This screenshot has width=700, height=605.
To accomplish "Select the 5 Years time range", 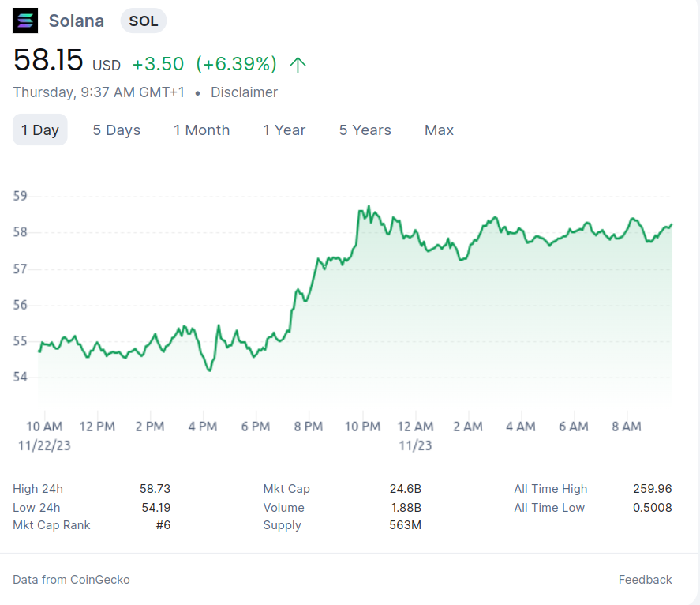I will point(365,130).
